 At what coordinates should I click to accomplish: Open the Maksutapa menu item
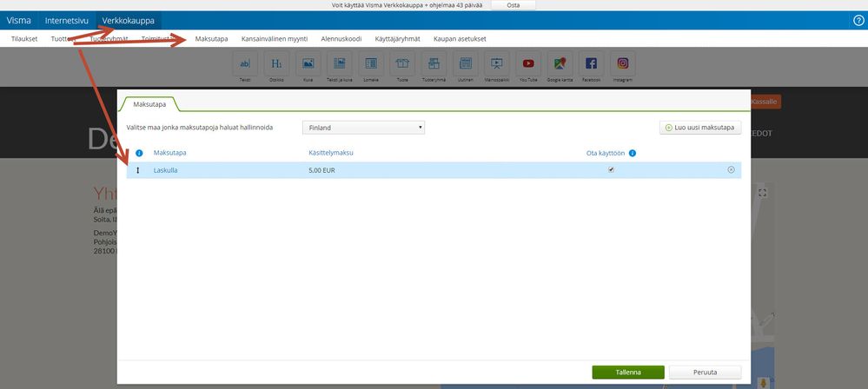coord(211,39)
